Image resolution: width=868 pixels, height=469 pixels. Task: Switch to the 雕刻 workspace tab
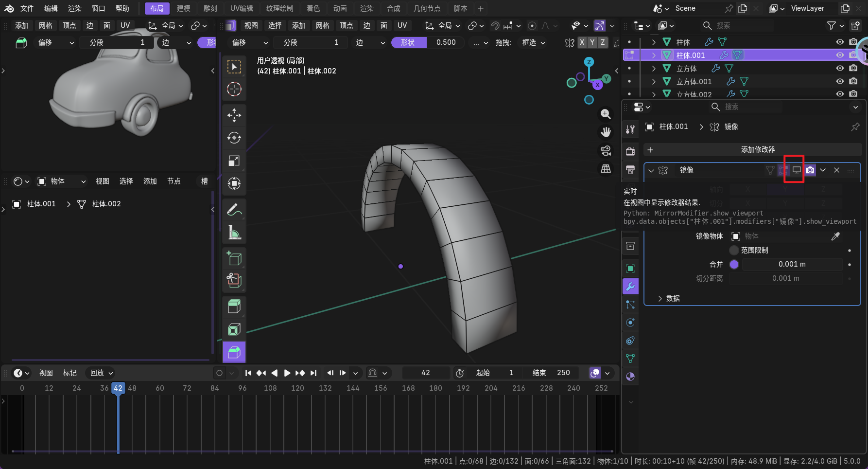coord(210,8)
